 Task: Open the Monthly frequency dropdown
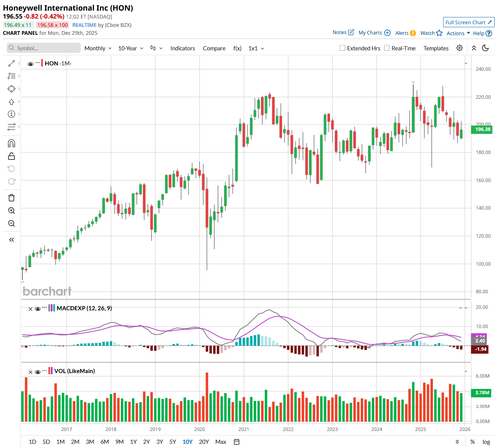98,48
